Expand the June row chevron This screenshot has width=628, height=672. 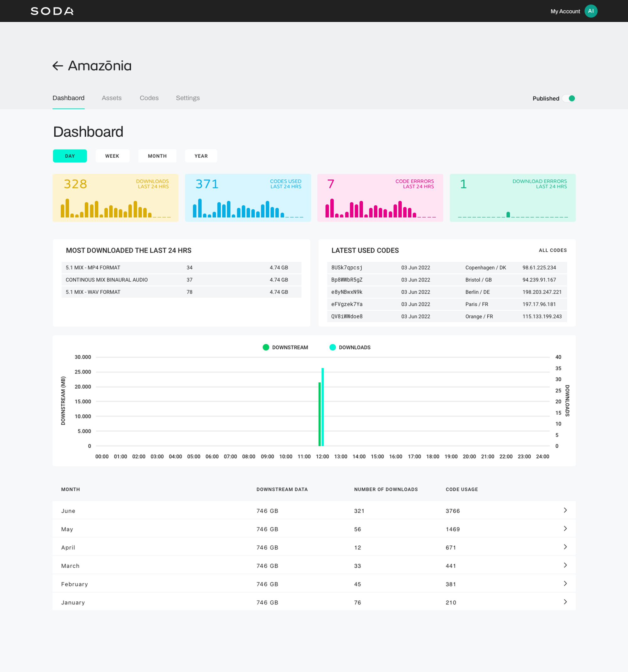565,510
